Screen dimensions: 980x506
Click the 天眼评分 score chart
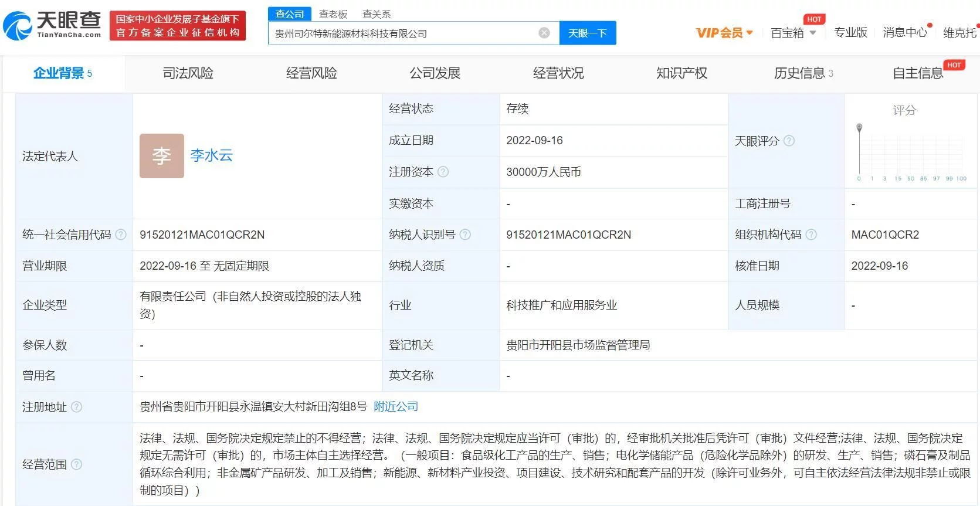911,152
